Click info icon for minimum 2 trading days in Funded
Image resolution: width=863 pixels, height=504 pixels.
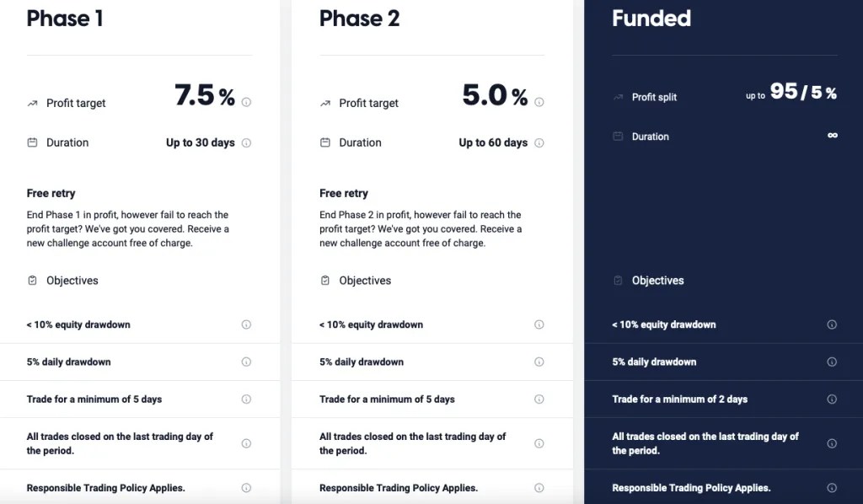[833, 399]
